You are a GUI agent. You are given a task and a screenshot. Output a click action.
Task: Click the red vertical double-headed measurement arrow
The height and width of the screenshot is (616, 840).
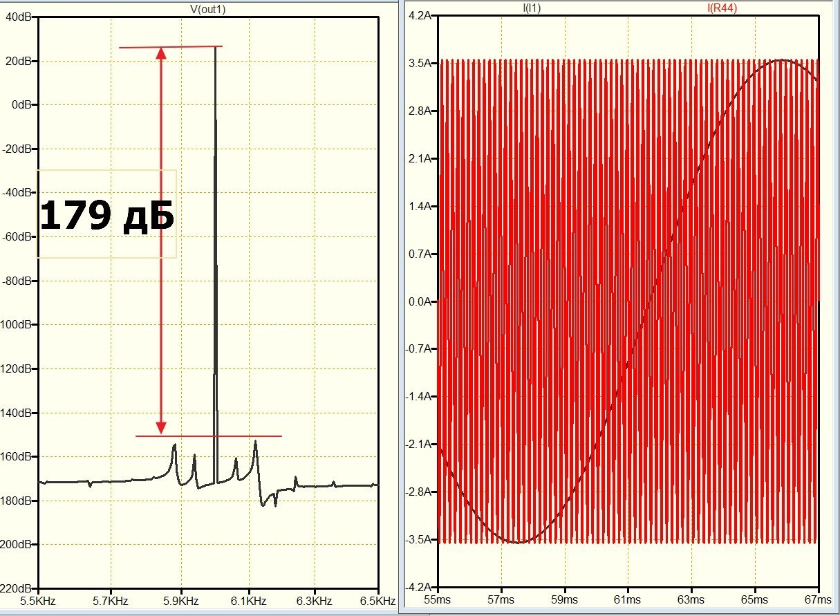pos(162,241)
